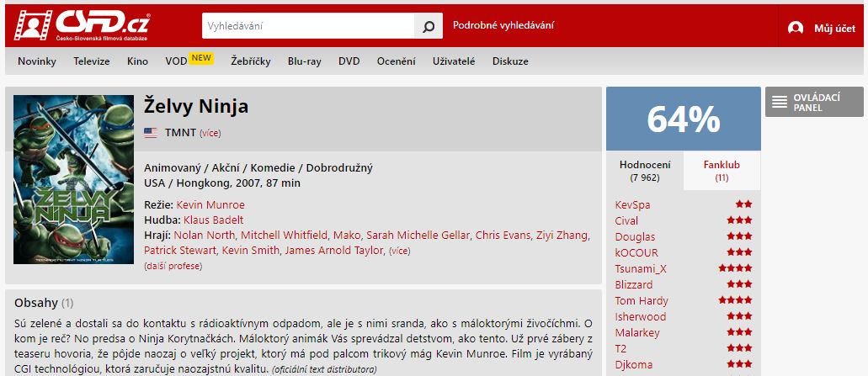The image size is (868, 376).
Task: Open the Kino menu item
Action: pyautogui.click(x=137, y=61)
